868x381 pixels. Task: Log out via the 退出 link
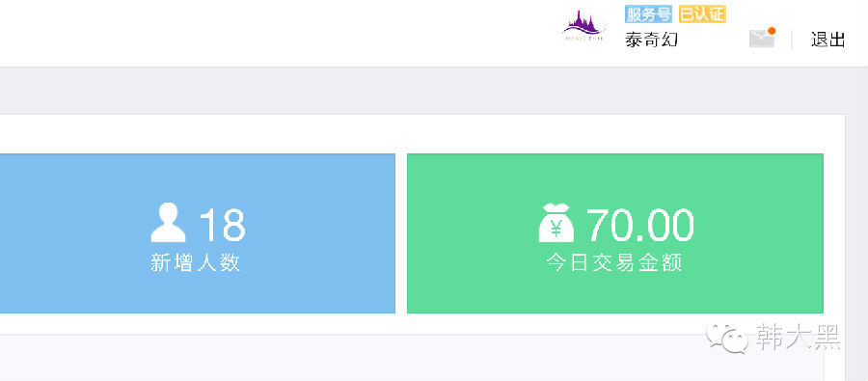tap(828, 40)
